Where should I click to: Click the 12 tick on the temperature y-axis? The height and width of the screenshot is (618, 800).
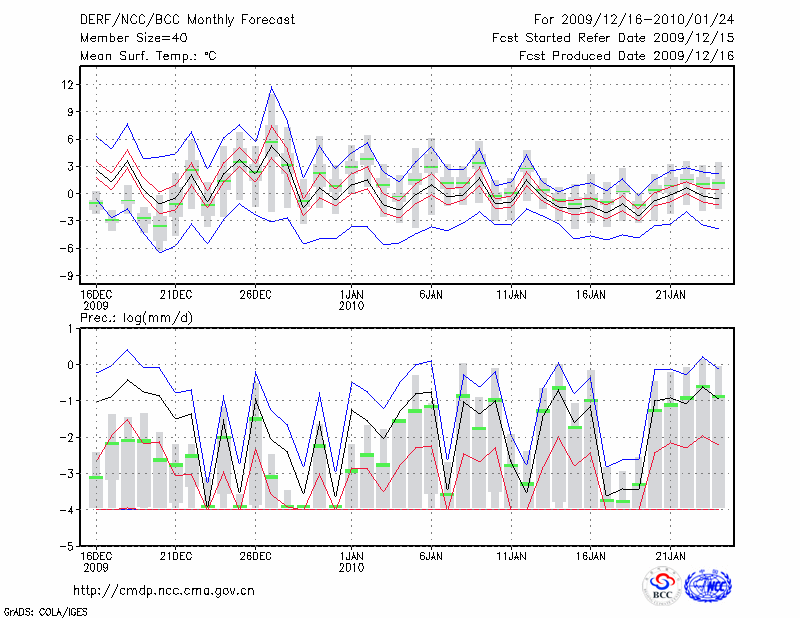67,85
